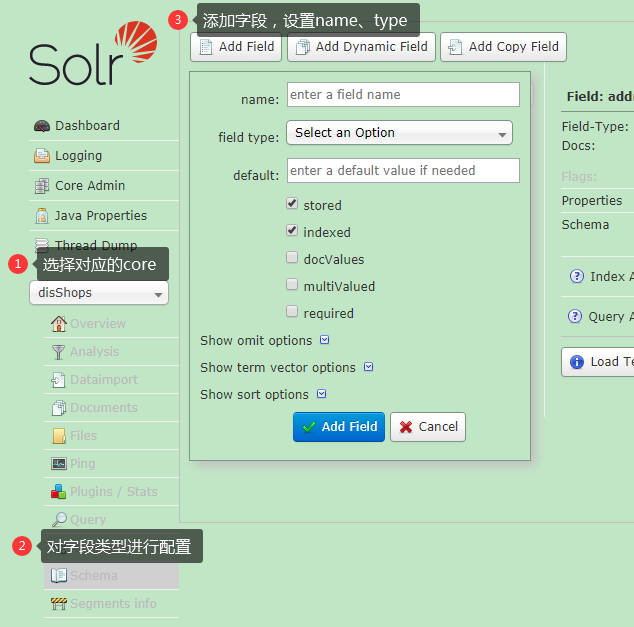The width and height of the screenshot is (634, 627).
Task: Click the Query magnifier icon
Action: pos(59,519)
